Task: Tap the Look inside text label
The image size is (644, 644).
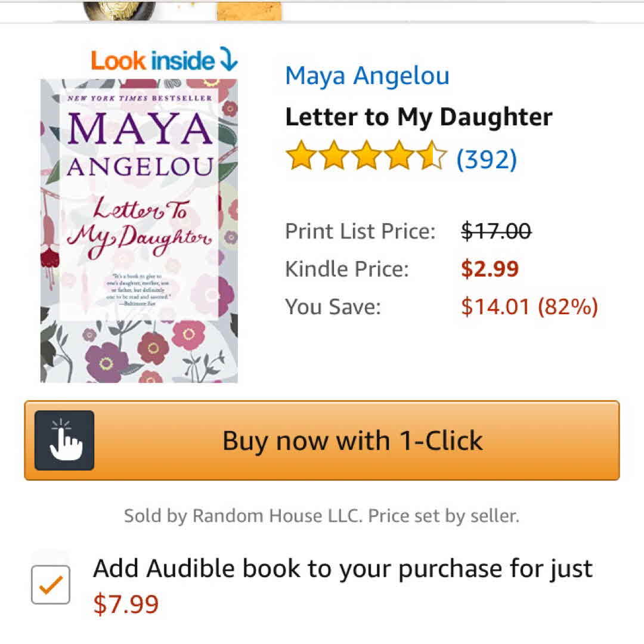Action: (x=153, y=60)
